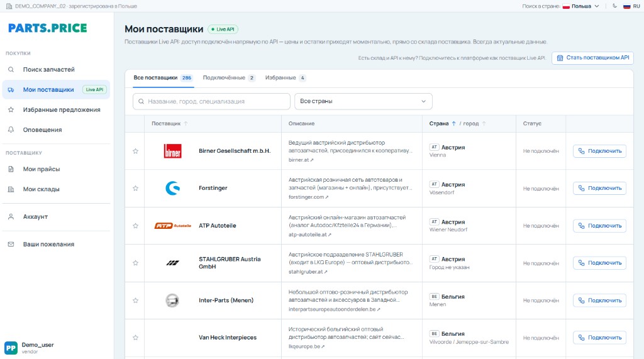Screen dimensions: 644x359
Task: Click the Inter-Parts round logo
Action: pyautogui.click(x=172, y=301)
